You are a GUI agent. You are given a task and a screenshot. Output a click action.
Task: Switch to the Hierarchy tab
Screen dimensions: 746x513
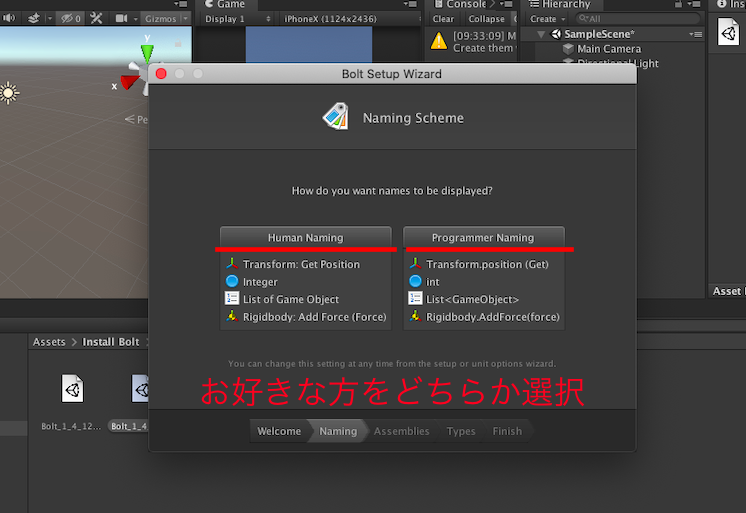pos(560,4)
